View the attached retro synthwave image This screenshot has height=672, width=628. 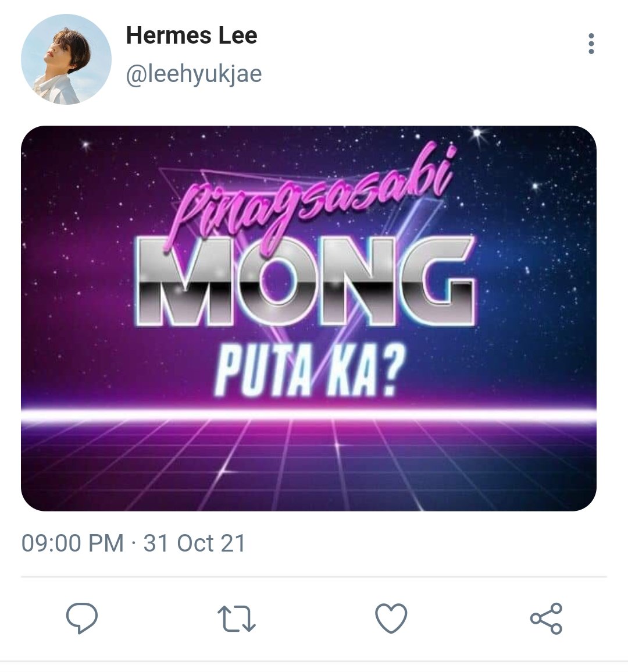308,318
